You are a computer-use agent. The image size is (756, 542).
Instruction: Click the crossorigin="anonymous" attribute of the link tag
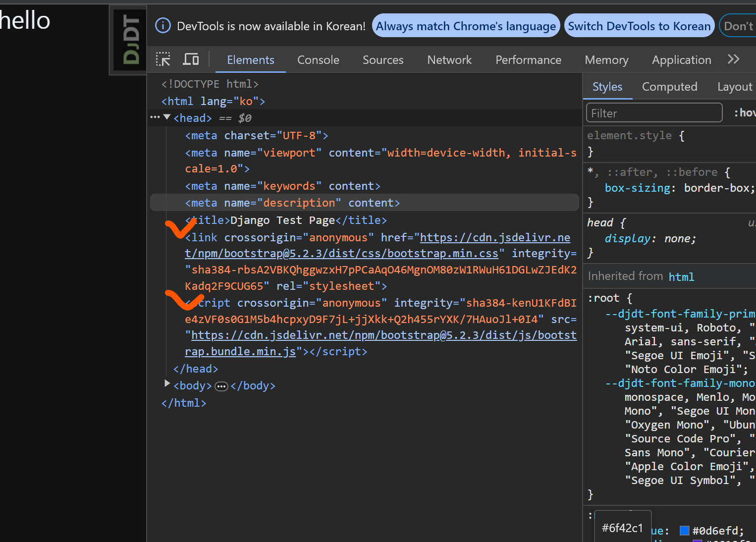pyautogui.click(x=299, y=237)
